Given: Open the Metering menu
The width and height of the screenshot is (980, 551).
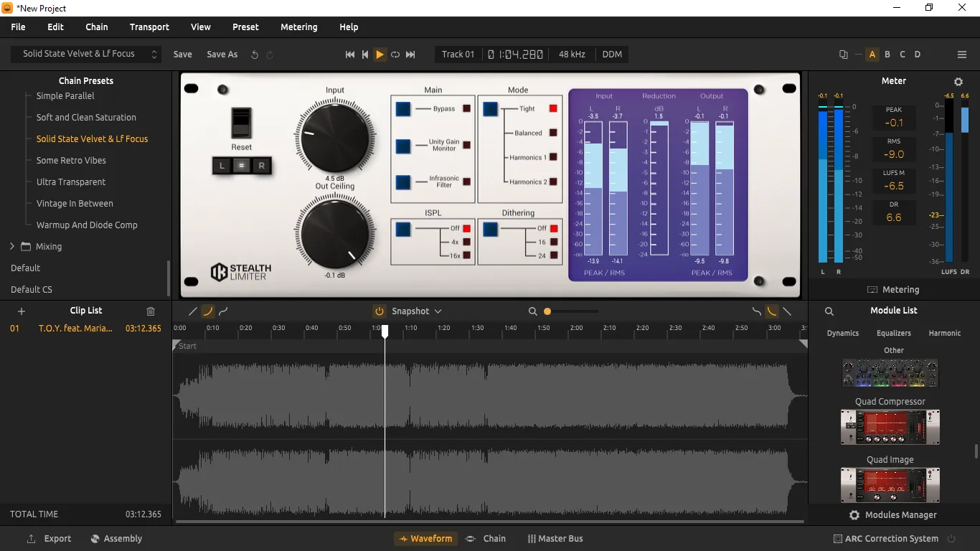Looking at the screenshot, I should click(x=299, y=27).
